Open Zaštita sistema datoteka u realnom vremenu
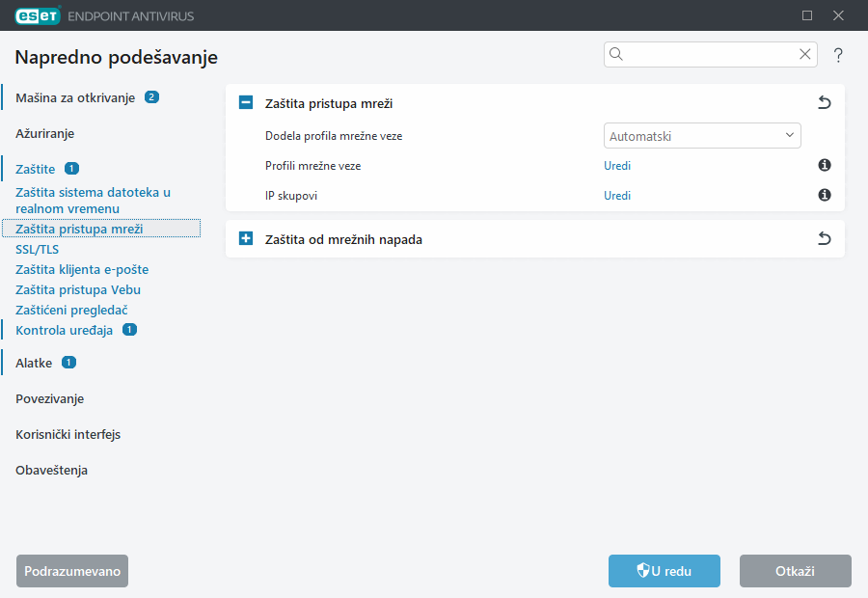The image size is (868, 598). pyautogui.click(x=93, y=201)
